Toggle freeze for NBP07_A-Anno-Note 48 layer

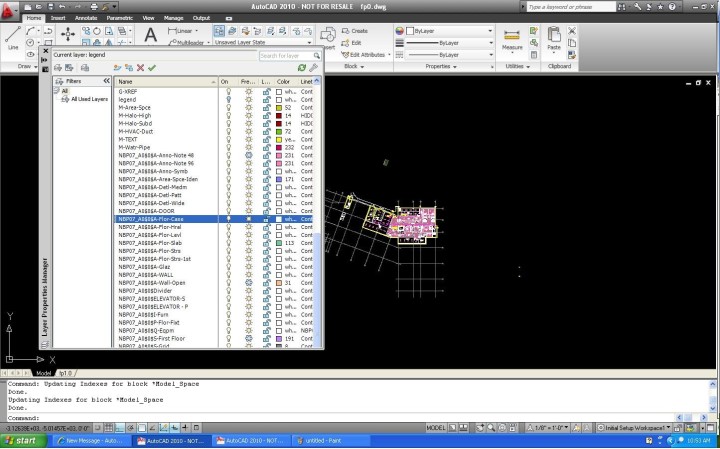click(x=248, y=155)
